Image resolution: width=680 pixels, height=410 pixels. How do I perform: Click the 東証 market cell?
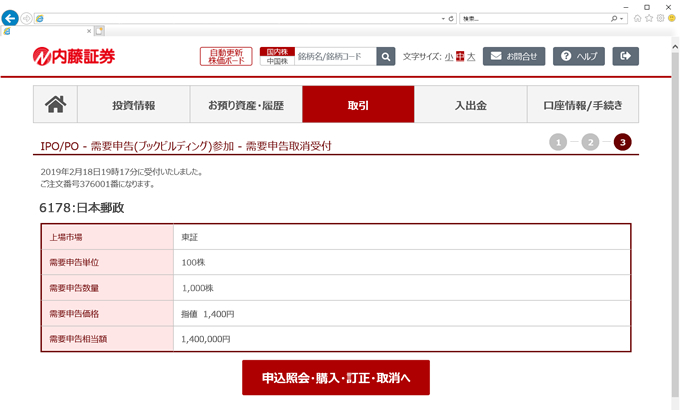click(x=402, y=237)
